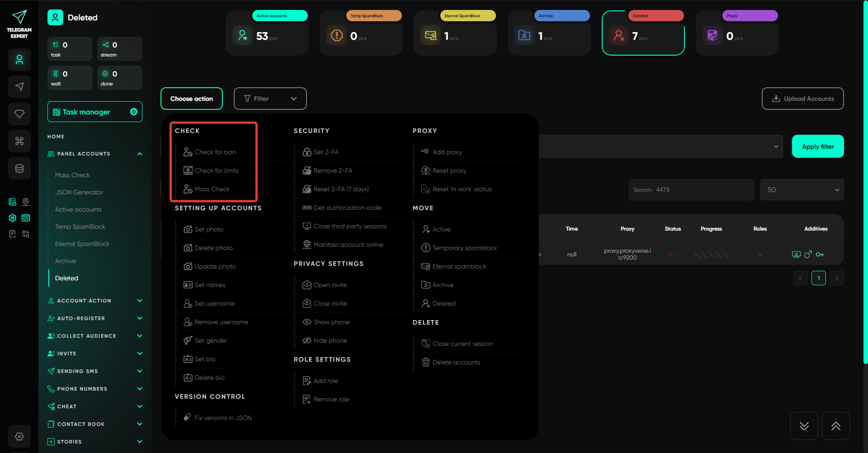Viewport: 868px width, 453px height.
Task: Click the diamond icon in left sidebar
Action: [19, 114]
